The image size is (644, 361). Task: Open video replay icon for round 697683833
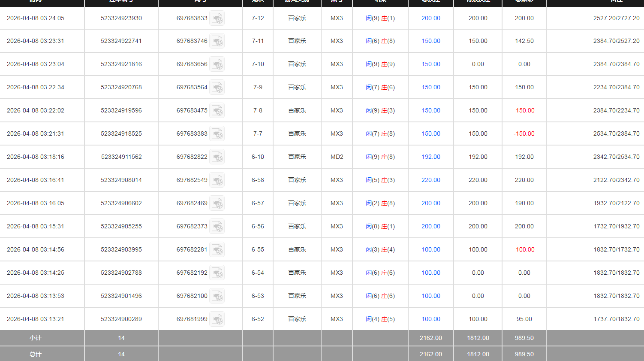[x=217, y=18]
